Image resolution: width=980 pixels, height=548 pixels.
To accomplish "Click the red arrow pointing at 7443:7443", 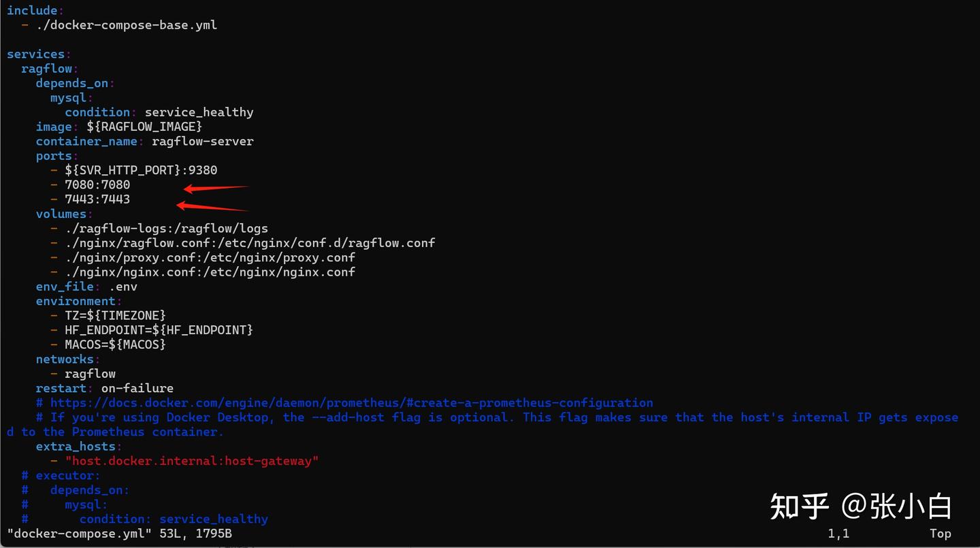I will (x=212, y=206).
